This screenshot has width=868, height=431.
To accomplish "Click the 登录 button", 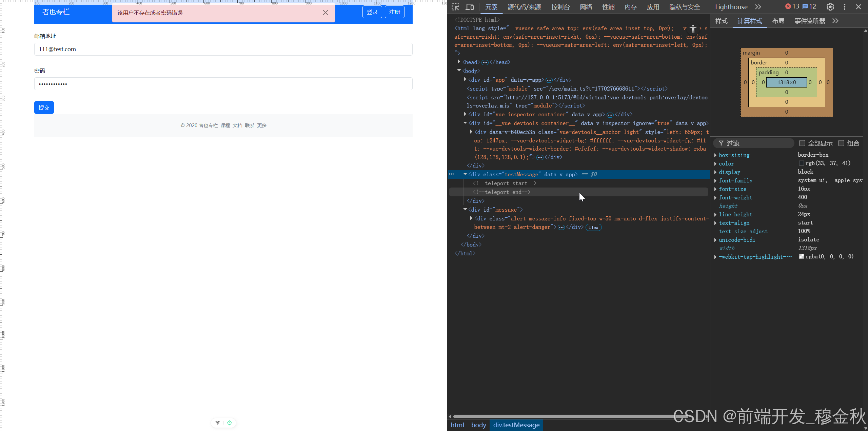I will [372, 12].
